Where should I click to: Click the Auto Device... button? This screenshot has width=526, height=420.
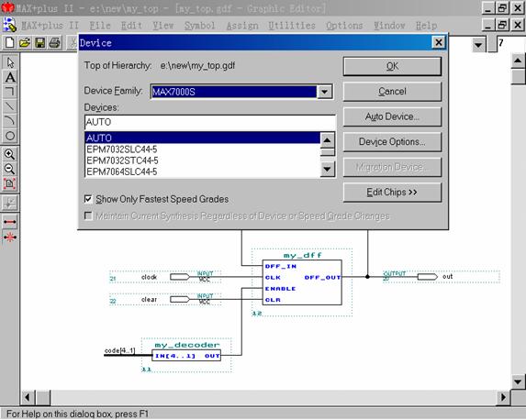click(x=392, y=116)
